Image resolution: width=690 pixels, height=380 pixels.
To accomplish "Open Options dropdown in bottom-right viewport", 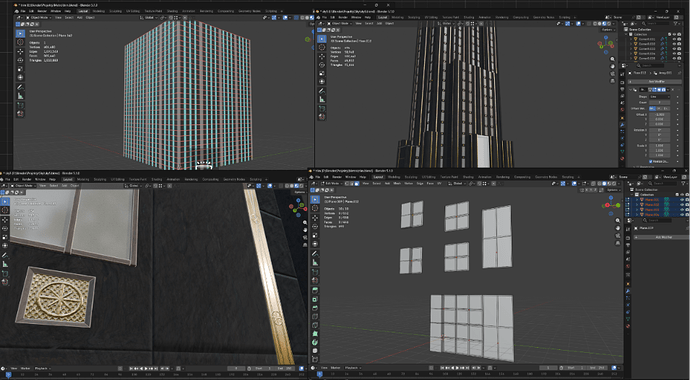I will tap(613, 190).
